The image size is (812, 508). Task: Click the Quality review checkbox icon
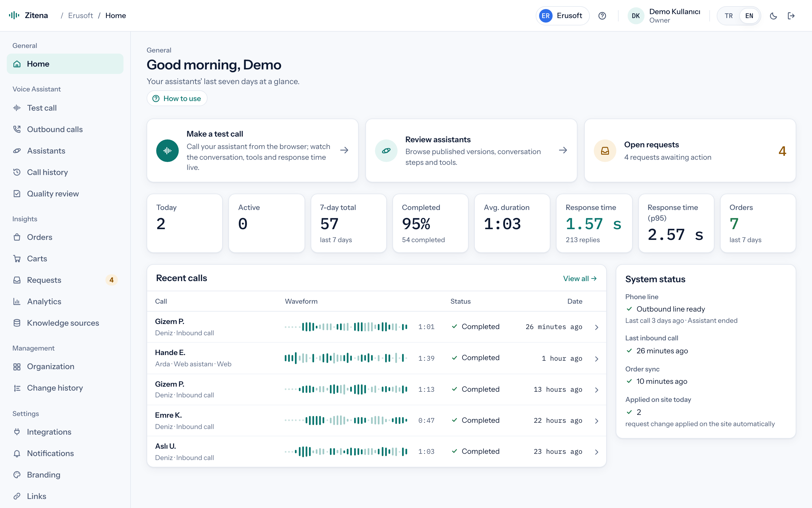17,194
